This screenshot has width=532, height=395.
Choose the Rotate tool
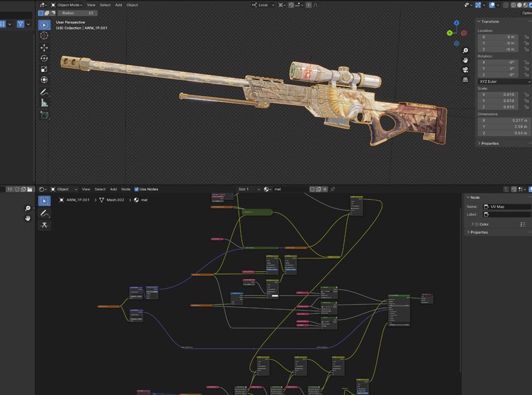pyautogui.click(x=44, y=59)
